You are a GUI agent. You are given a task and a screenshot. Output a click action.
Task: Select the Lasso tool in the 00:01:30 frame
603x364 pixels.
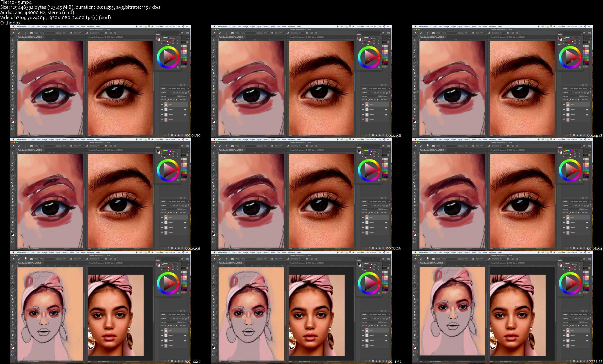(13, 47)
